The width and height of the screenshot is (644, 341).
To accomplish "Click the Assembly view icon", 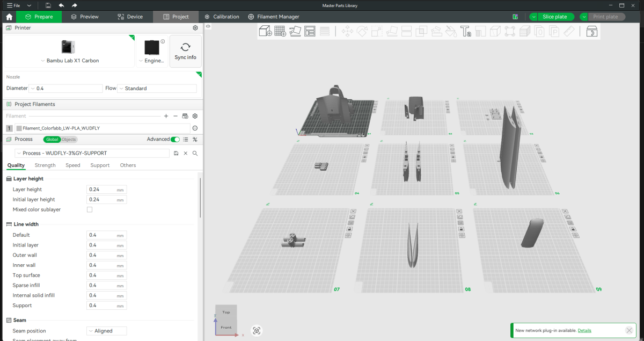I will coord(591,32).
